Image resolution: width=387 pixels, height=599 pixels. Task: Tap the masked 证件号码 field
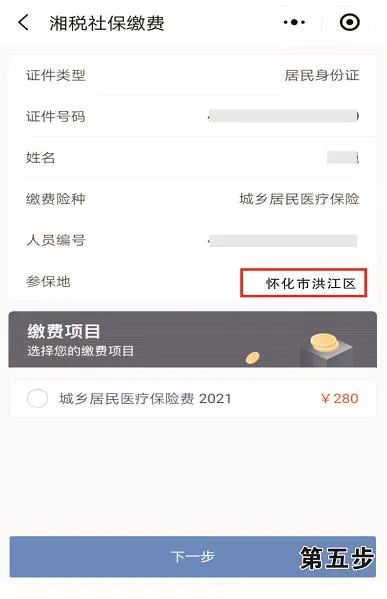point(283,116)
